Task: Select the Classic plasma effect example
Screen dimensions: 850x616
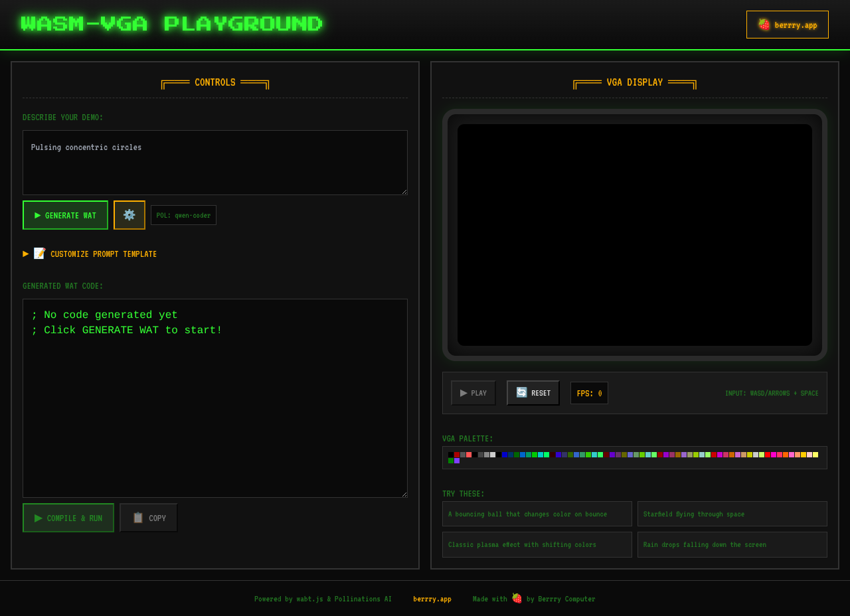Action: (537, 544)
